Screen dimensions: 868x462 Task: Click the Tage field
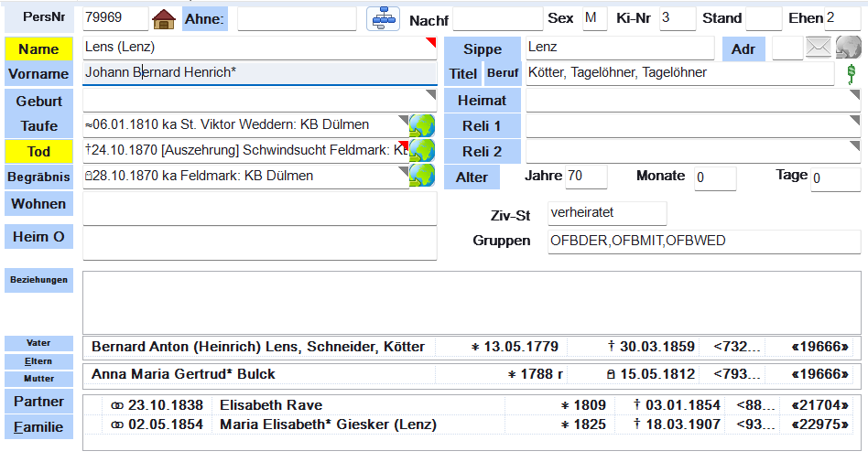pos(836,179)
